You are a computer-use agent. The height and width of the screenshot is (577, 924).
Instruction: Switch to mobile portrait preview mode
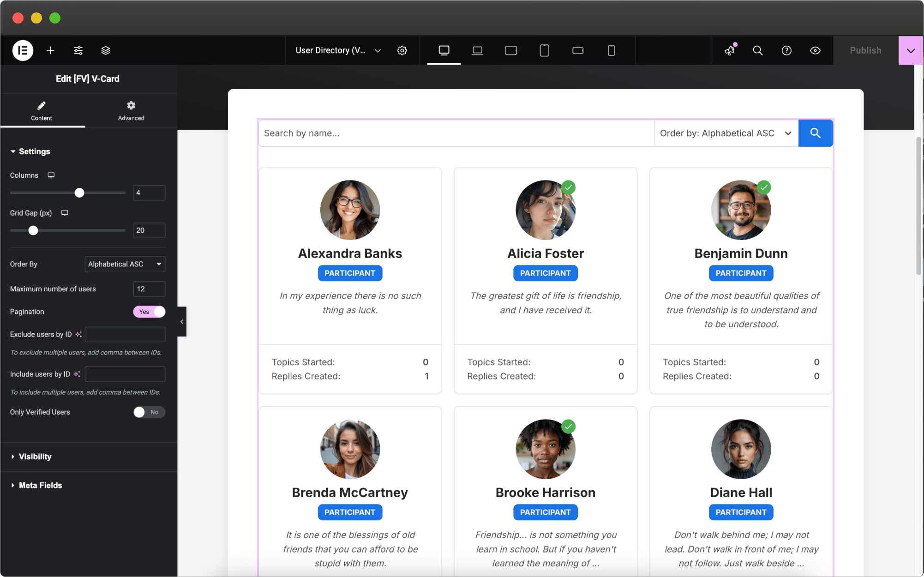tap(612, 50)
